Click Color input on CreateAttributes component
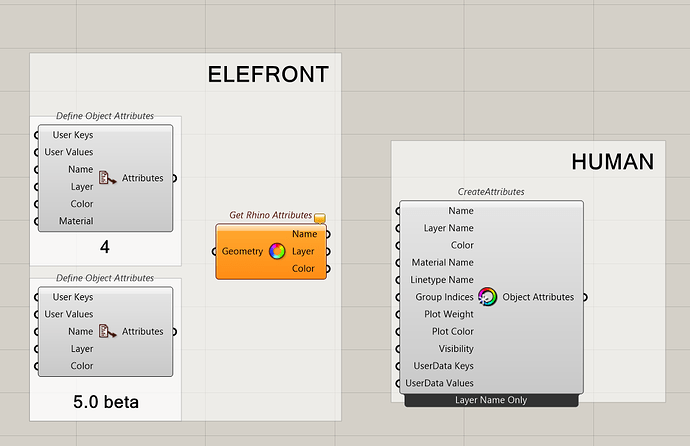The image size is (690, 446). (462, 245)
